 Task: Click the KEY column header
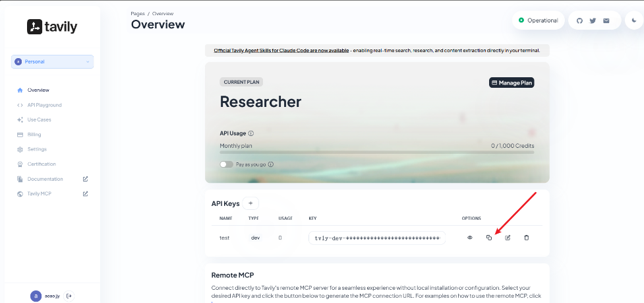coord(312,219)
